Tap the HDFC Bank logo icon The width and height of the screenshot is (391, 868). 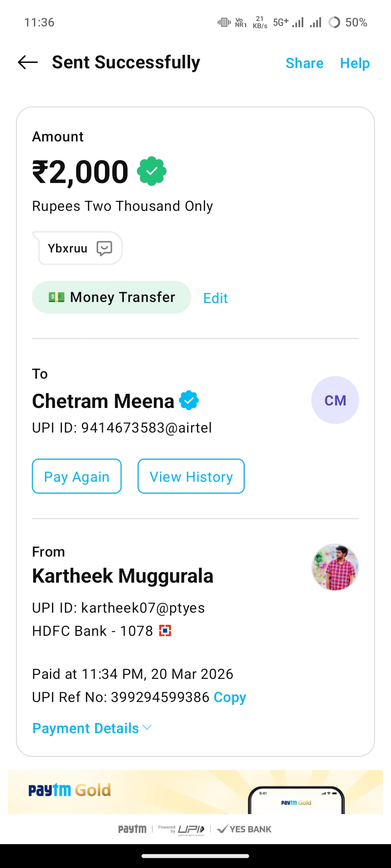click(x=165, y=631)
